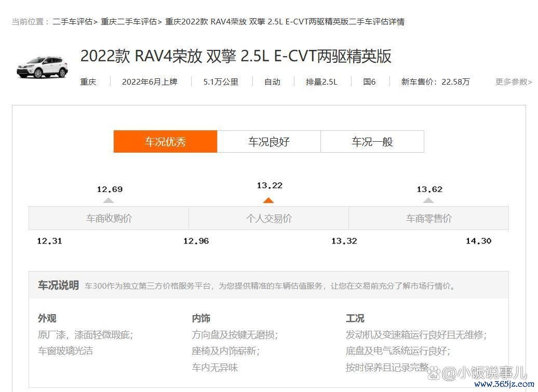This screenshot has width=538, height=392.
Task: Click the 工况 heading
Action: tap(355, 318)
